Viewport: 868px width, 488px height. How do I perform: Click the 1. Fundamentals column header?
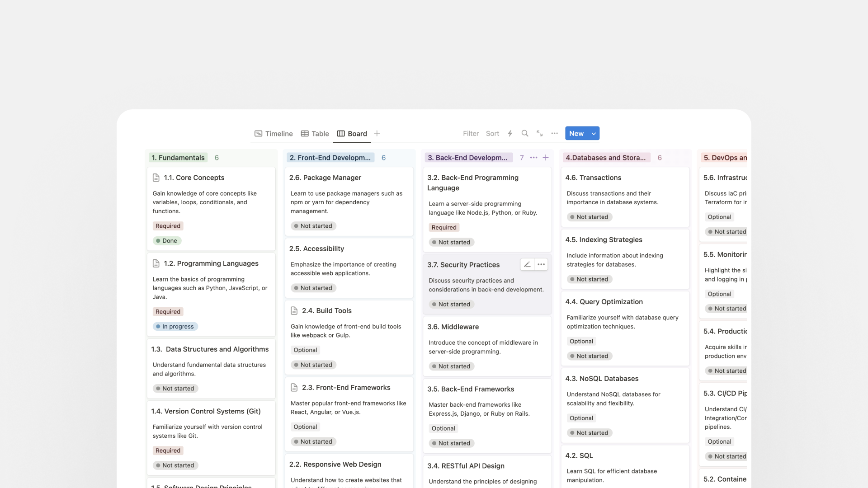click(x=178, y=158)
